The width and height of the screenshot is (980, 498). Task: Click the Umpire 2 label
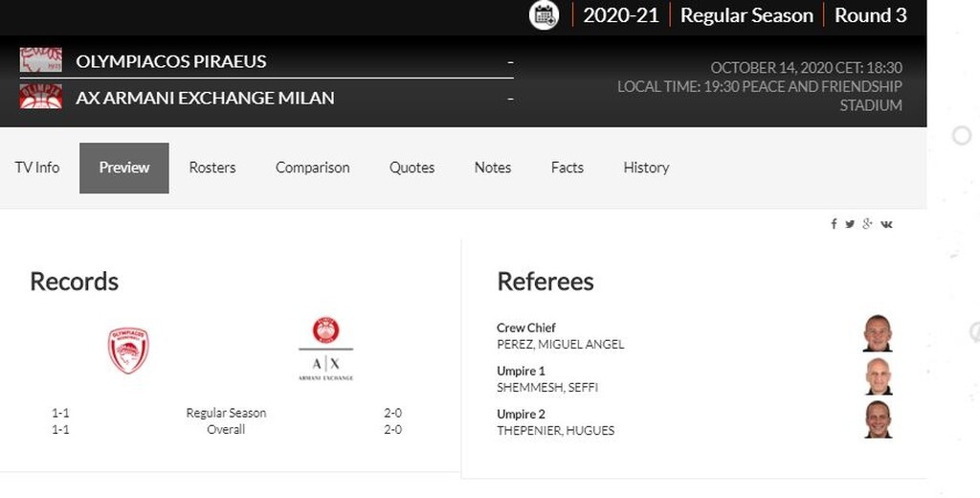coord(521,414)
